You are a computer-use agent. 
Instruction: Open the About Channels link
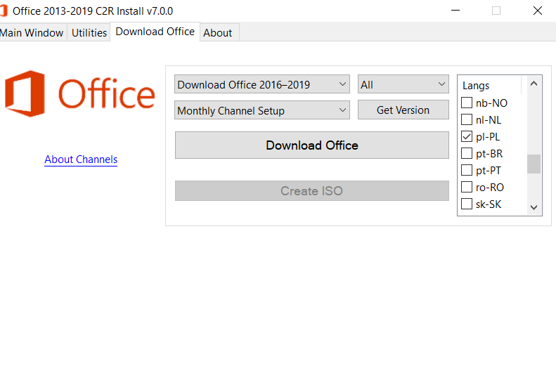pyautogui.click(x=81, y=159)
